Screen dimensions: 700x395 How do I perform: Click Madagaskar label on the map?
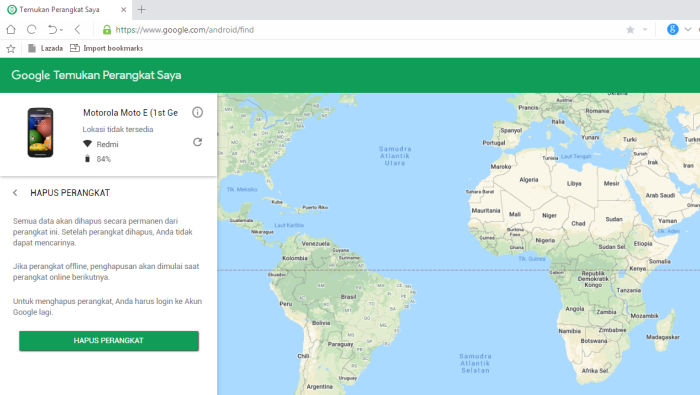662,337
